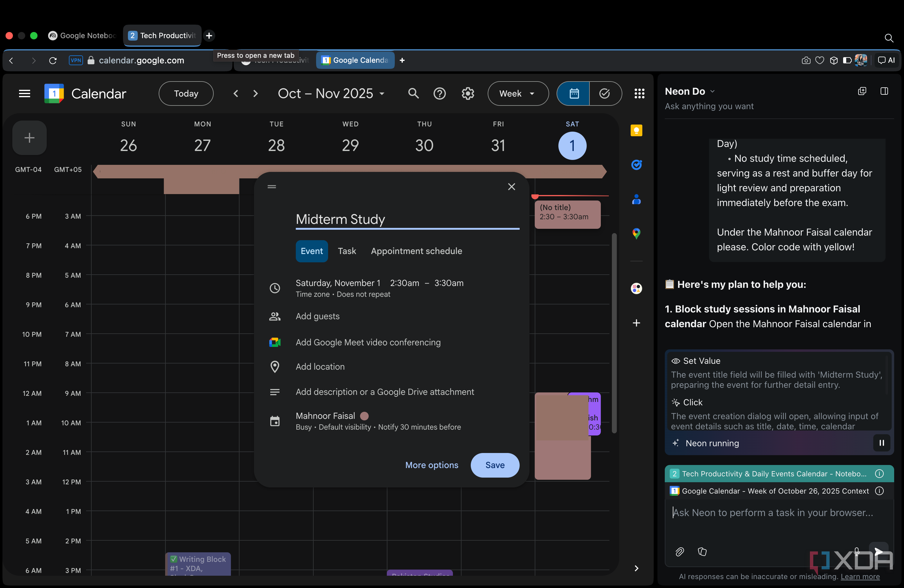The height and width of the screenshot is (588, 904).
Task: Jump to Today in the calendar
Action: pos(186,93)
